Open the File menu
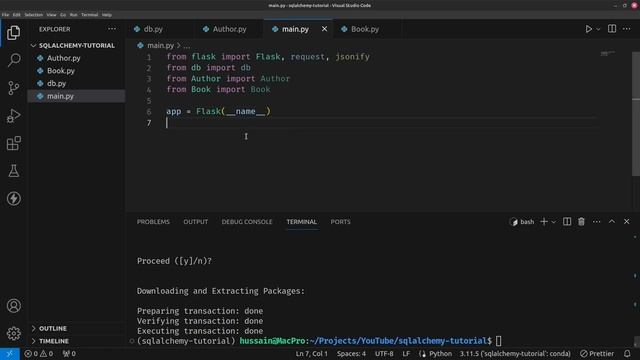This screenshot has height=360, width=640. click(6, 15)
